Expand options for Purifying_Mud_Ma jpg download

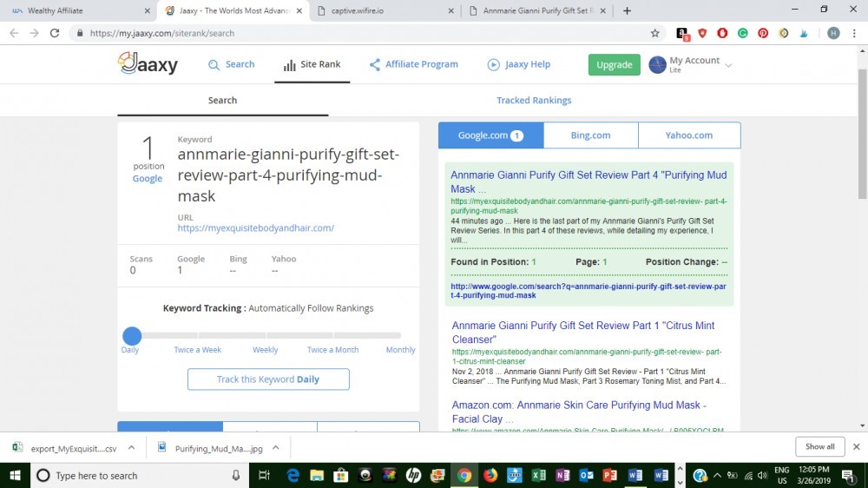276,447
